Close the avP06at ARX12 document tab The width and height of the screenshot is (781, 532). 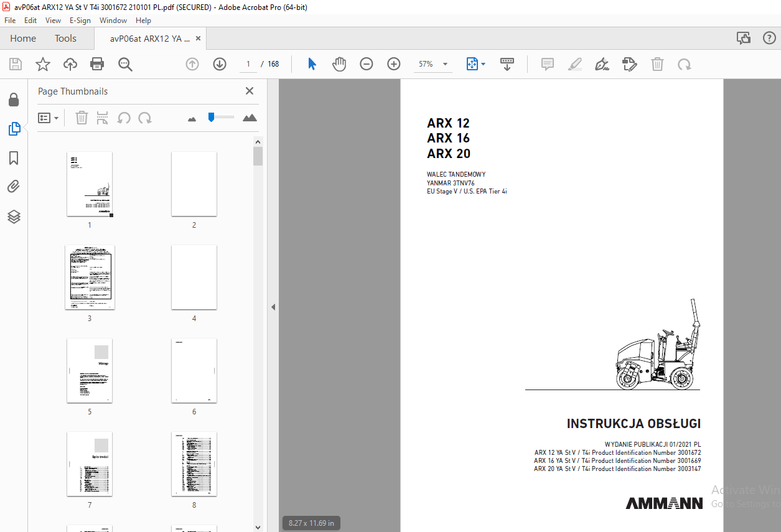coord(198,38)
